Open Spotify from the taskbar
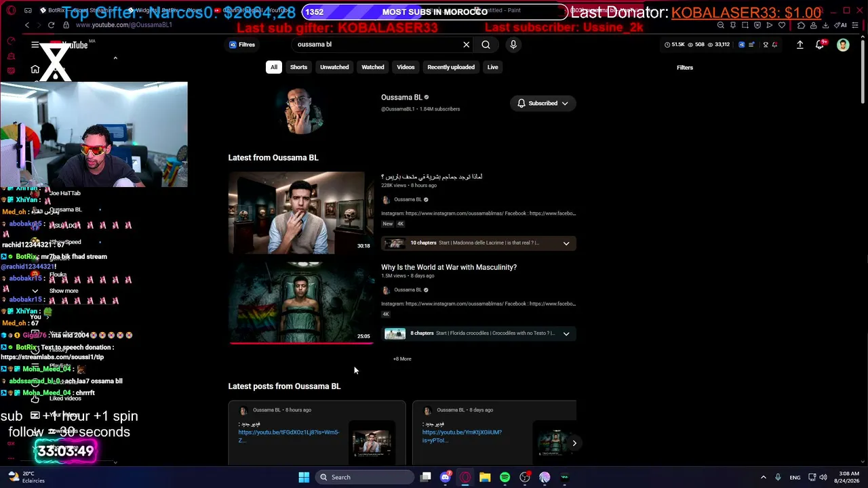 [x=505, y=477]
